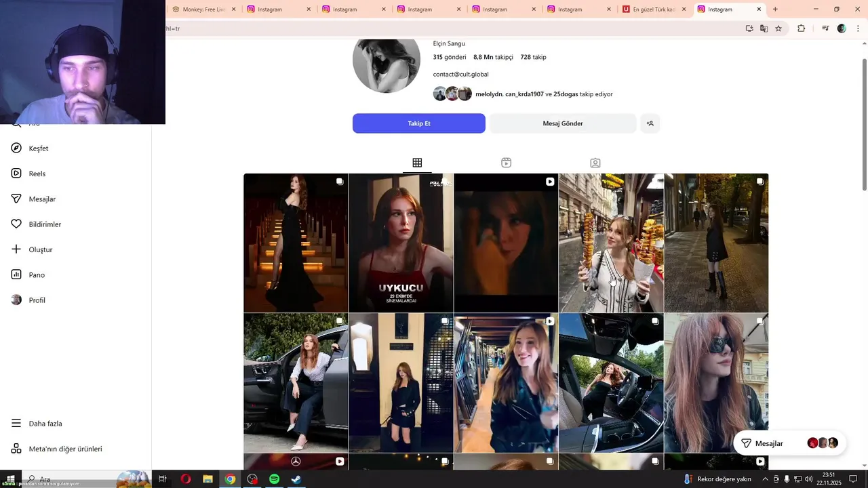Open a new browser tab
This screenshot has width=868, height=488.
point(775,9)
